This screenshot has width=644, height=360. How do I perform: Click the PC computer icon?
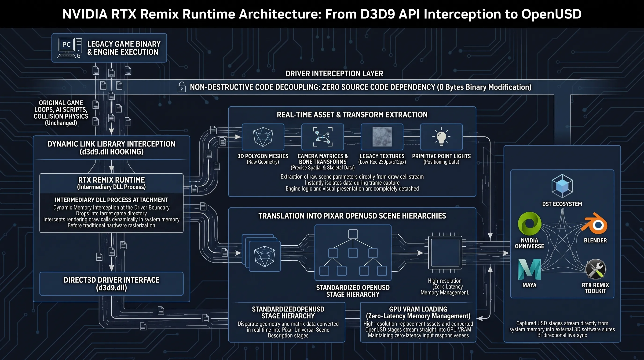pyautogui.click(x=70, y=48)
